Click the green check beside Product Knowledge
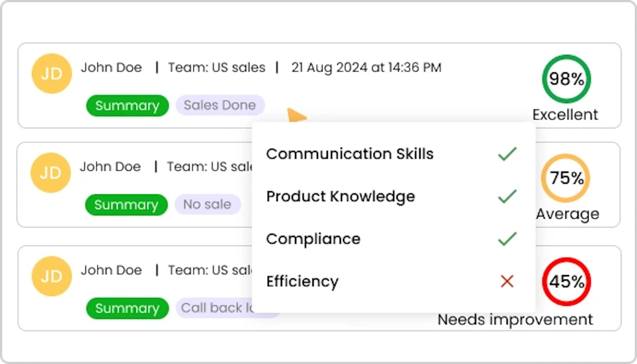 pyautogui.click(x=507, y=196)
